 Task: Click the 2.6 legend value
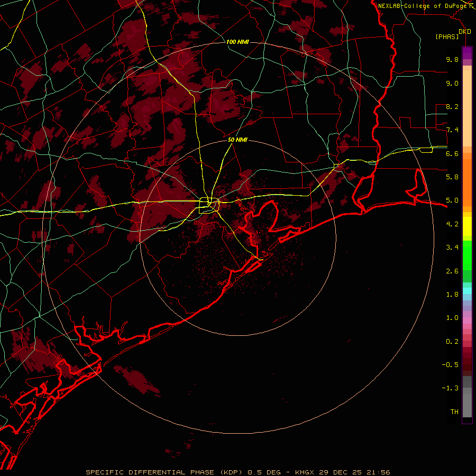tap(452, 271)
